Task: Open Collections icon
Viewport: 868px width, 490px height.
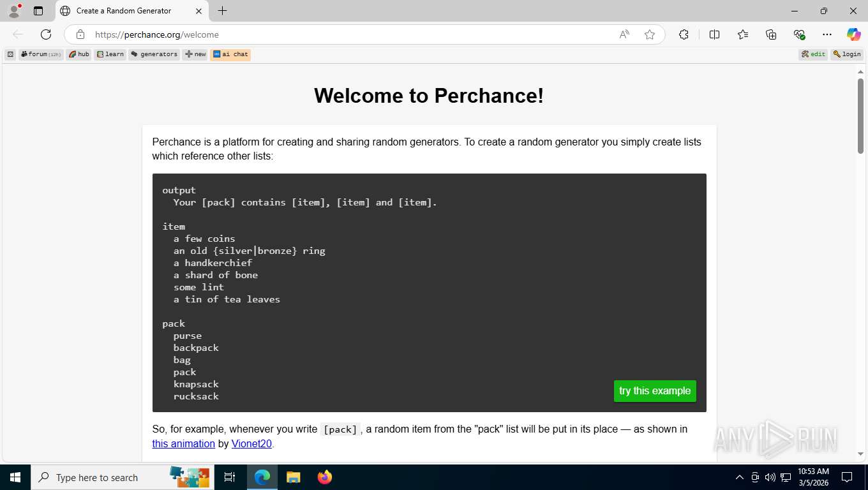Action: coord(771,34)
